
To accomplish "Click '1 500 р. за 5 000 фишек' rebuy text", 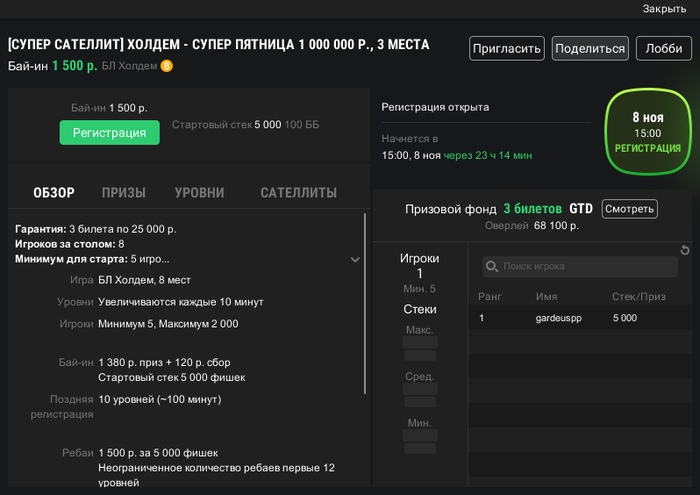I will tap(158, 453).
